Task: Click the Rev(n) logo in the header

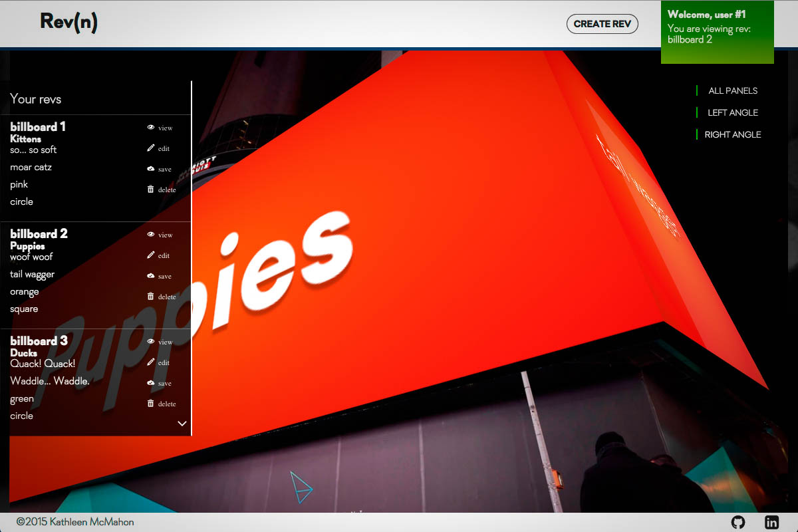Action: point(68,22)
